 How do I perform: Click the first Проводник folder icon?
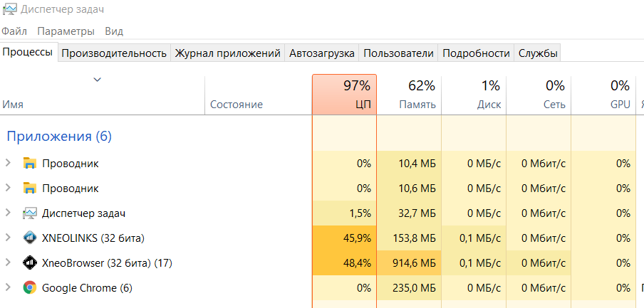click(x=30, y=164)
